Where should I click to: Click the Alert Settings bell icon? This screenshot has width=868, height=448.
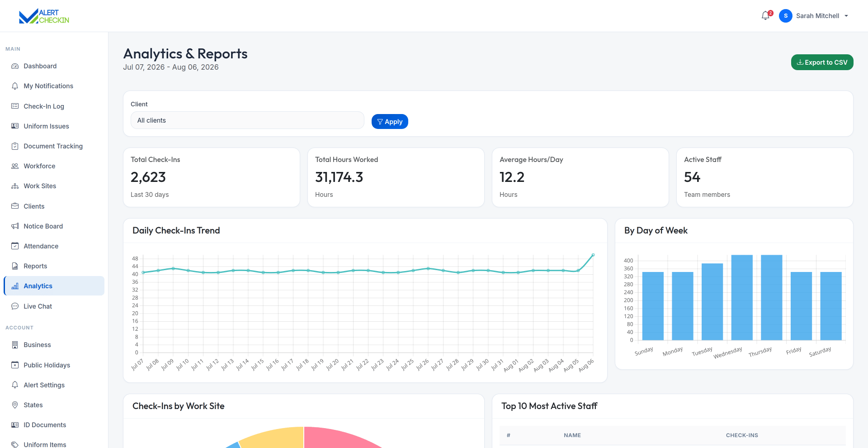tap(15, 385)
